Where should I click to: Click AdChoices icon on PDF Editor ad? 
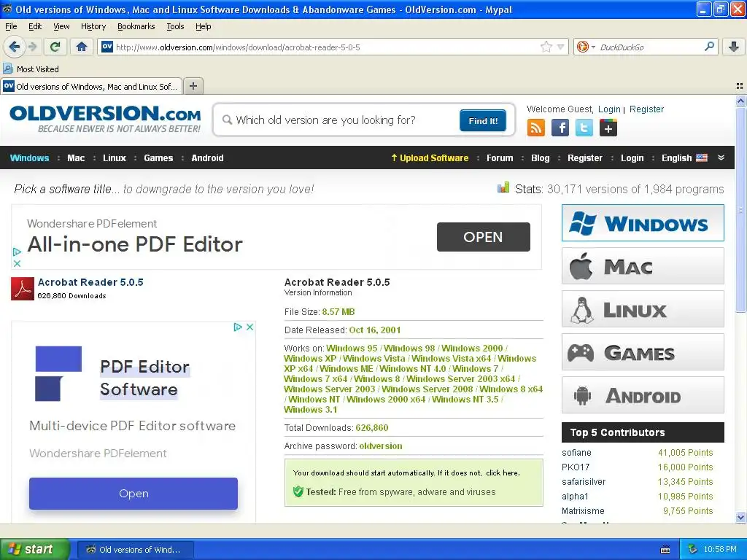pyautogui.click(x=238, y=327)
